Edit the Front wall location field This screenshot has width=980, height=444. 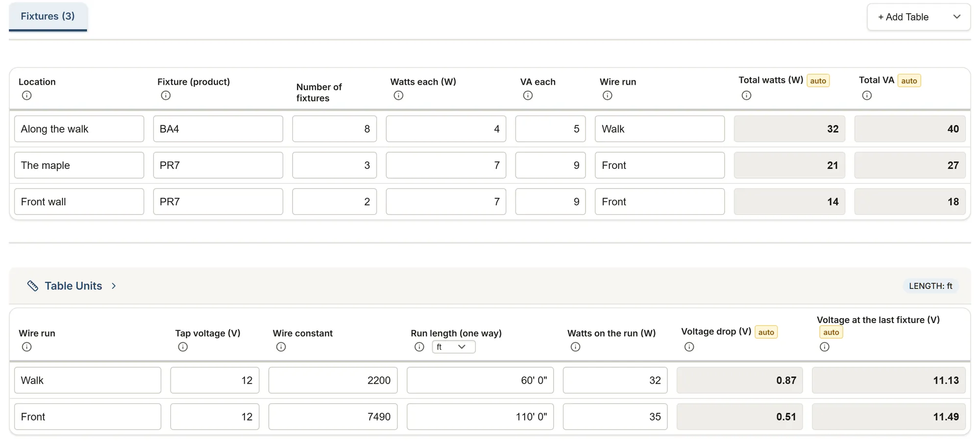pyautogui.click(x=79, y=202)
